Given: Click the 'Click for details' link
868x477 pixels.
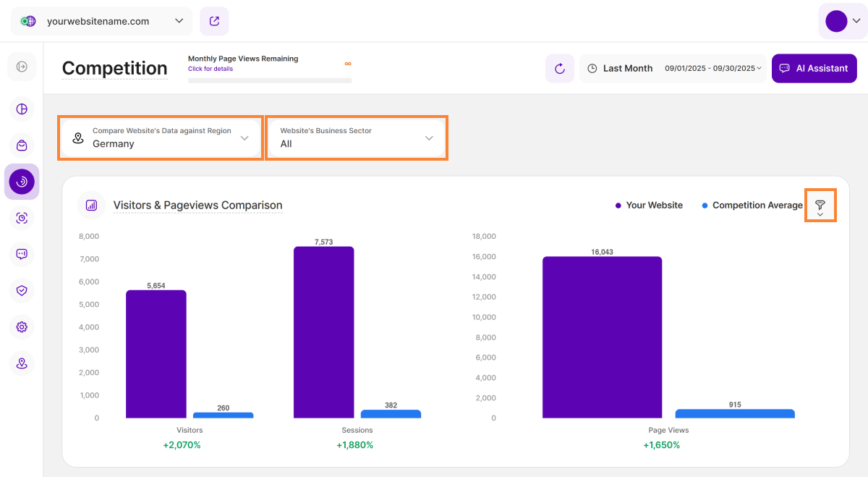Looking at the screenshot, I should [210, 69].
